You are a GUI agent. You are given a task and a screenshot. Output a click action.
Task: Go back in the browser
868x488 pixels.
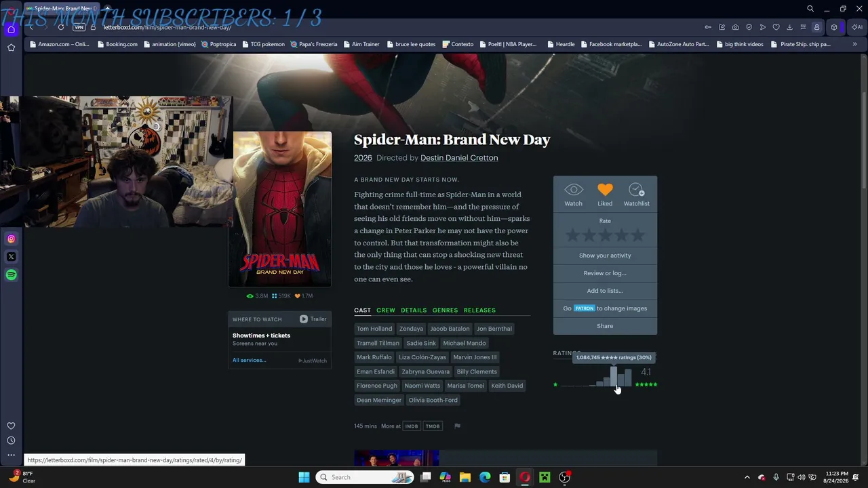click(x=31, y=27)
